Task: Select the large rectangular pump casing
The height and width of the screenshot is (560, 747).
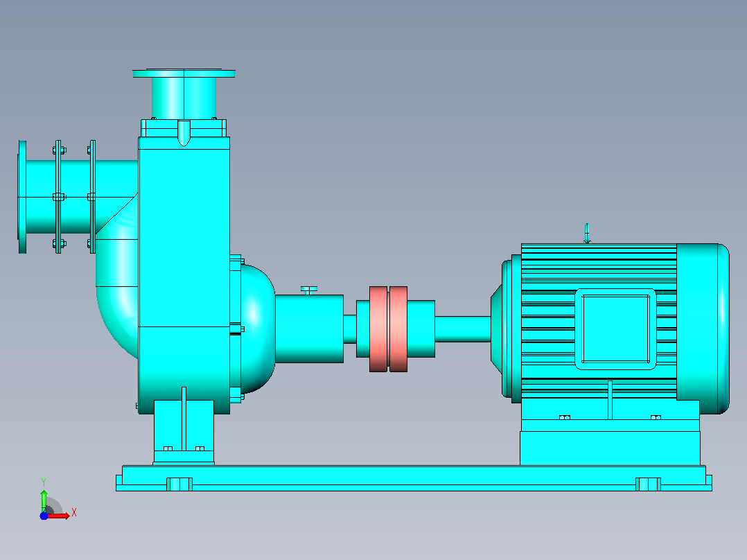Action: (184, 275)
